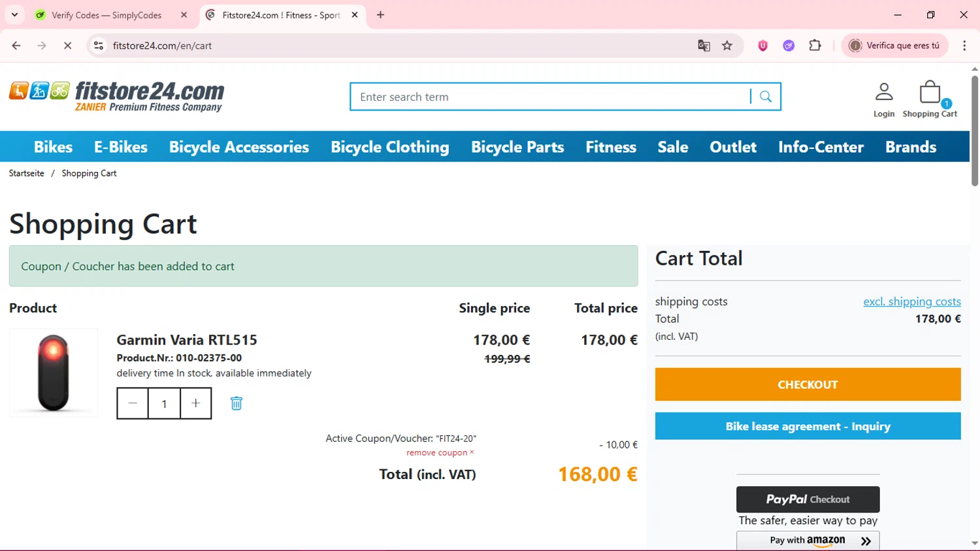The height and width of the screenshot is (551, 980).
Task: Switch to Verify Codes SimplyCodes tab
Action: 106,15
